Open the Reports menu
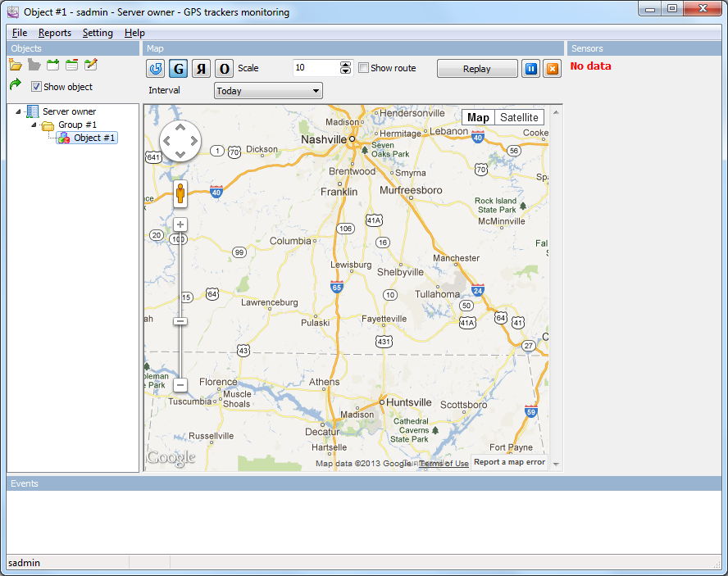The width and height of the screenshot is (728, 576). (55, 33)
